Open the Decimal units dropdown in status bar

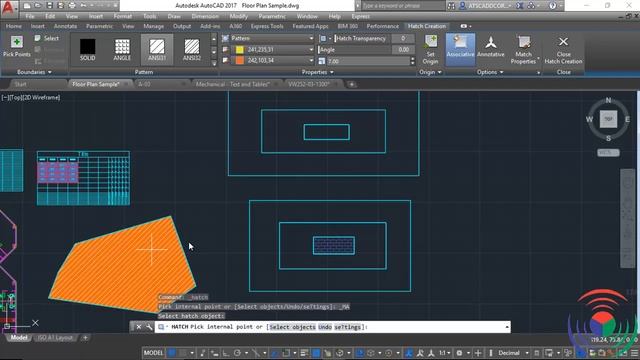(x=513, y=353)
